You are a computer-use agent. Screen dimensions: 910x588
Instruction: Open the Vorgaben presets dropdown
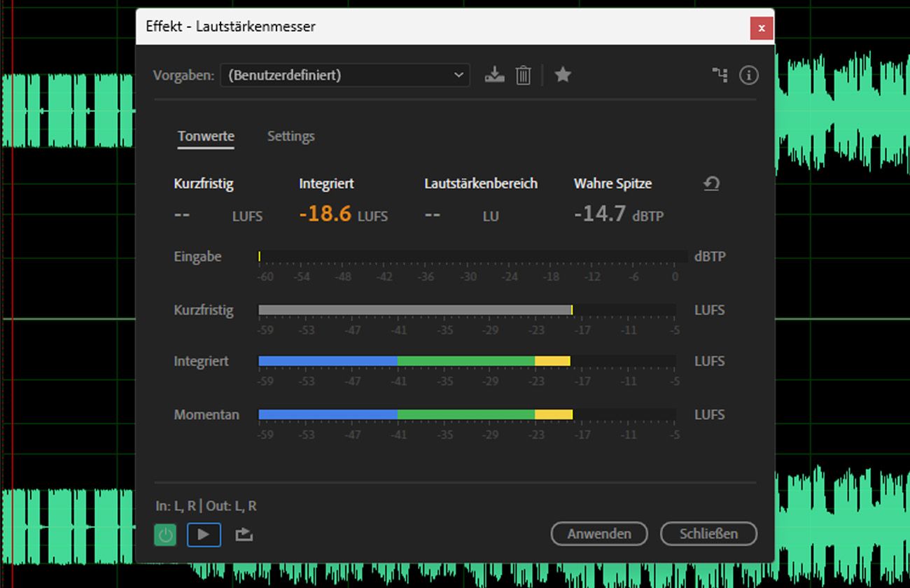pyautogui.click(x=344, y=75)
